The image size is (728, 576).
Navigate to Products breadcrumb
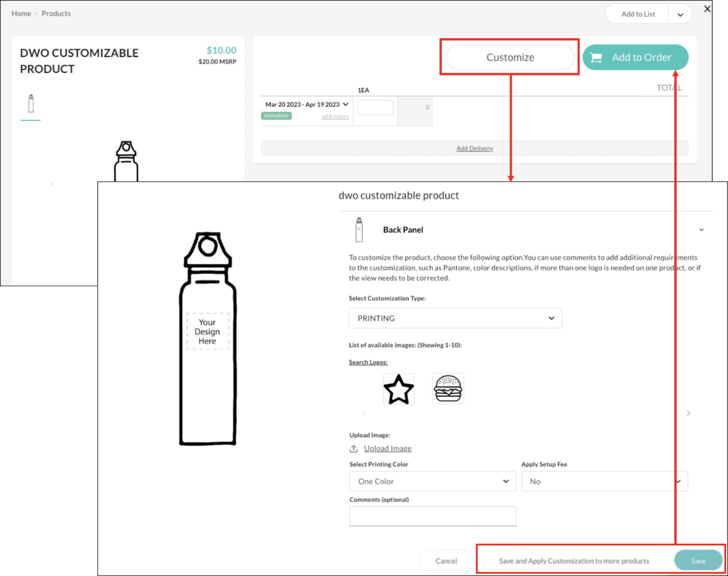56,13
